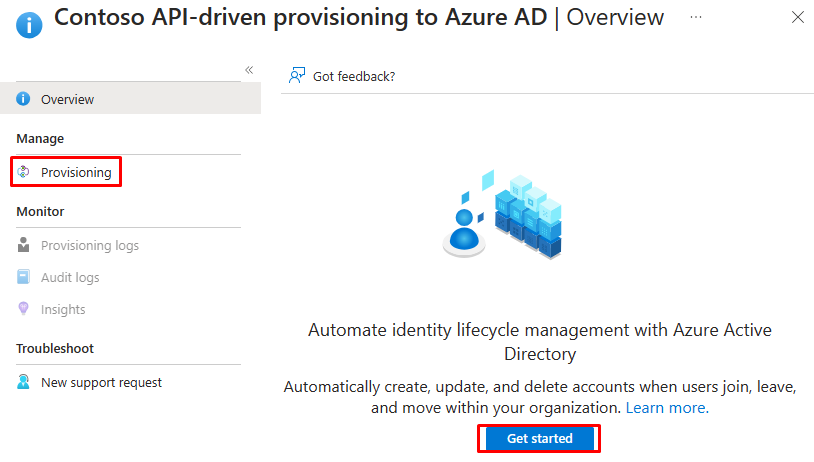Open New support request
814x462 pixels.
(x=101, y=383)
